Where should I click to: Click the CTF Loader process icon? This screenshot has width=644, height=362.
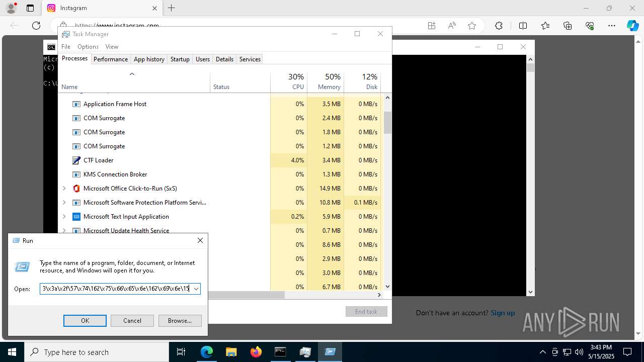(76, 160)
